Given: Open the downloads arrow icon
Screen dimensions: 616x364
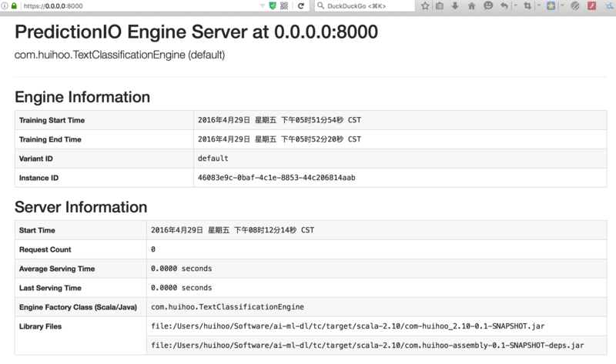Looking at the screenshot, I should click(x=455, y=6).
